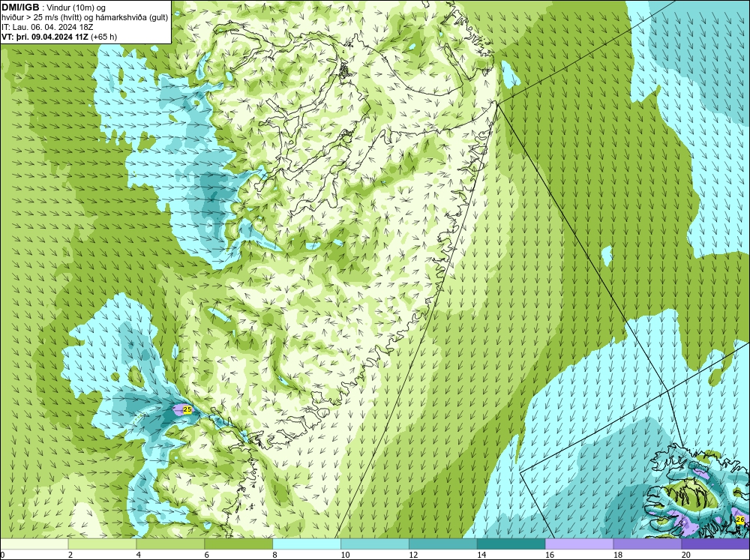The width and height of the screenshot is (750, 560).
Task: Click legend scale value 12
Action: (x=413, y=555)
